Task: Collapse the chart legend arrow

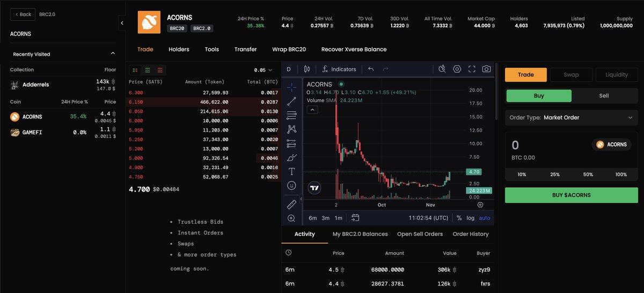Action: click(x=312, y=109)
